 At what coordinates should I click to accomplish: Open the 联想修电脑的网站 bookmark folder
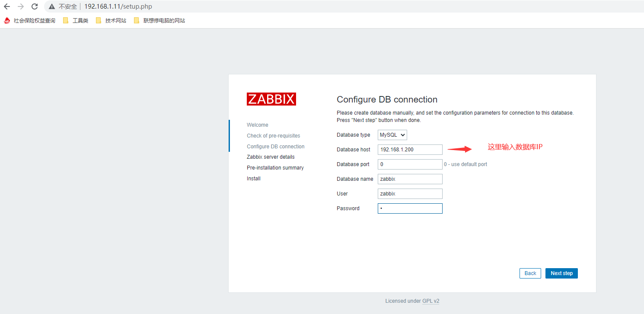coord(159,20)
